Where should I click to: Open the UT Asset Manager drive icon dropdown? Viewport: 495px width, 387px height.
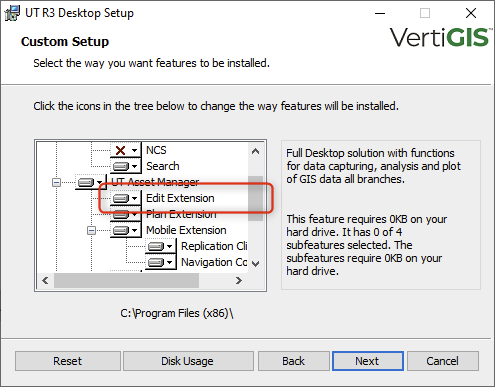pos(91,182)
